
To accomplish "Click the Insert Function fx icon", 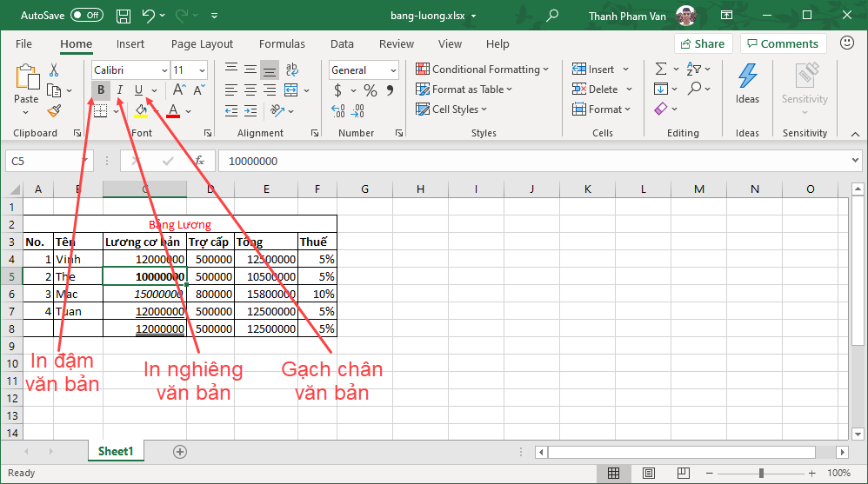I will coord(200,161).
